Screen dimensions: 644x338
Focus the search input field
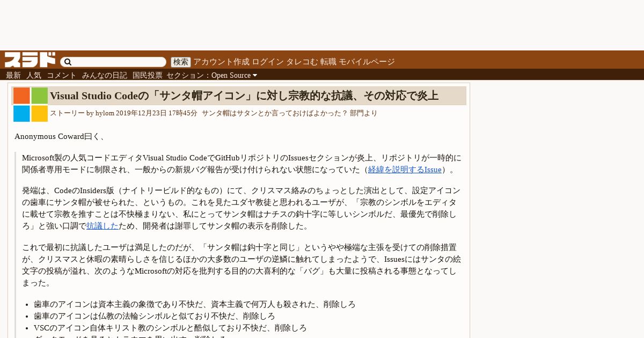coord(113,62)
